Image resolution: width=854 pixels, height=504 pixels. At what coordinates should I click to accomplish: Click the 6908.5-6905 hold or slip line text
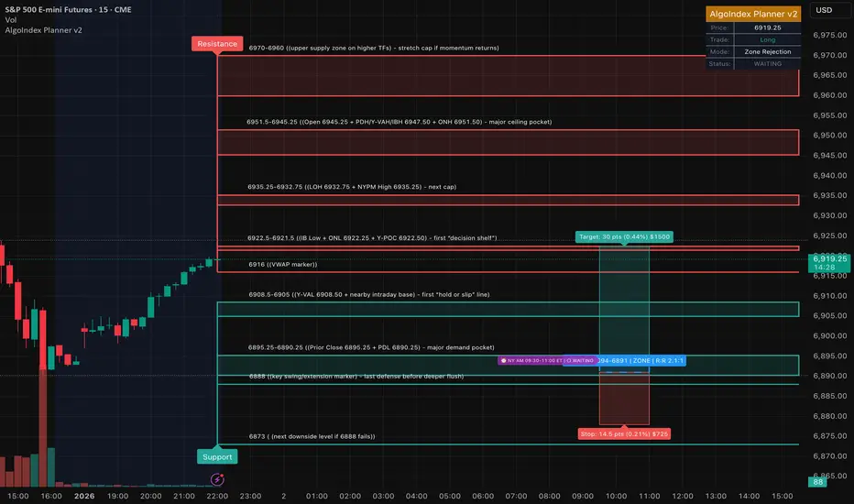pos(369,295)
